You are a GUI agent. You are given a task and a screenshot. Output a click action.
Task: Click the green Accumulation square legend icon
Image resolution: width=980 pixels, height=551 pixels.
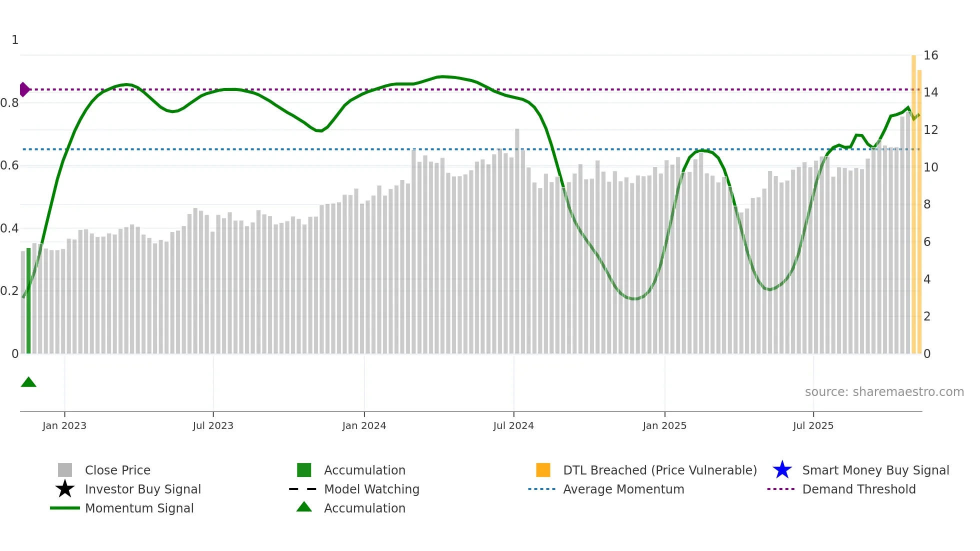(304, 470)
